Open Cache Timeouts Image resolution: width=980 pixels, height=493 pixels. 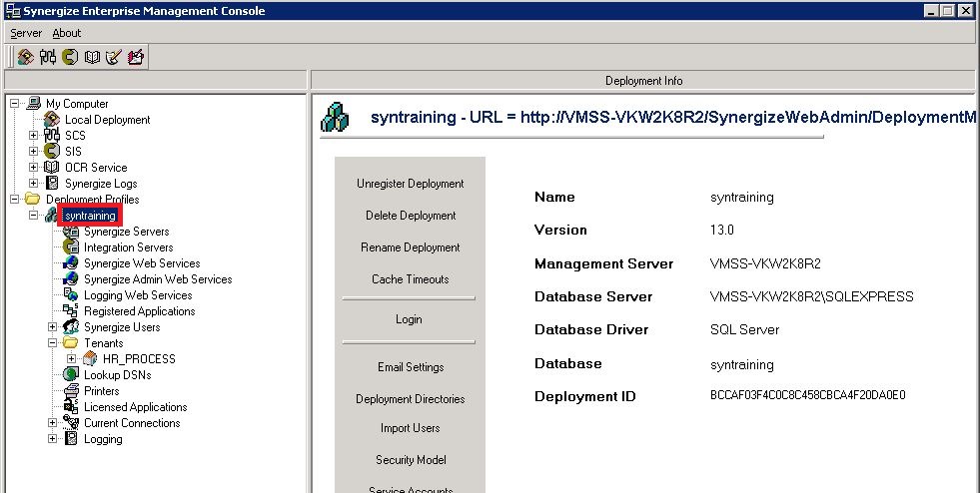coord(410,279)
